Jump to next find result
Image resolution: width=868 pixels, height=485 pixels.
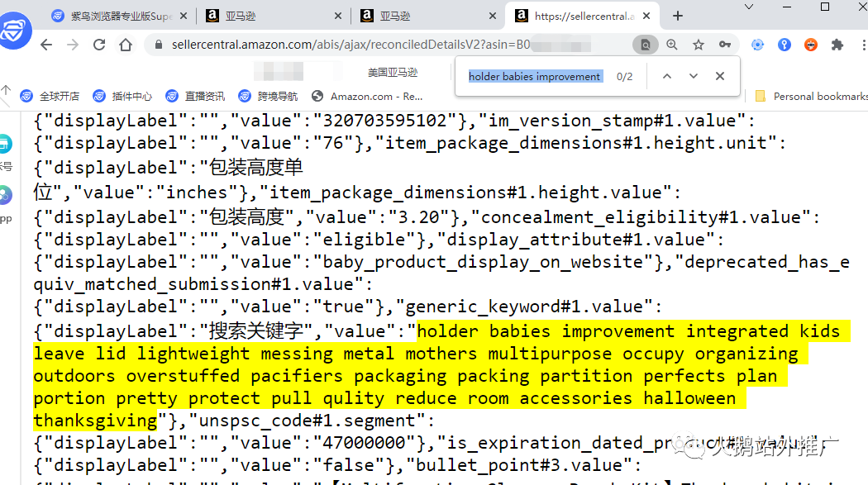[x=693, y=76]
